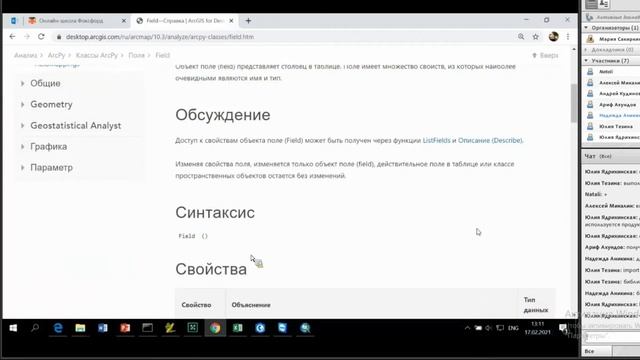
Task: Open the Анализ breadcrumb link
Action: tap(25, 55)
